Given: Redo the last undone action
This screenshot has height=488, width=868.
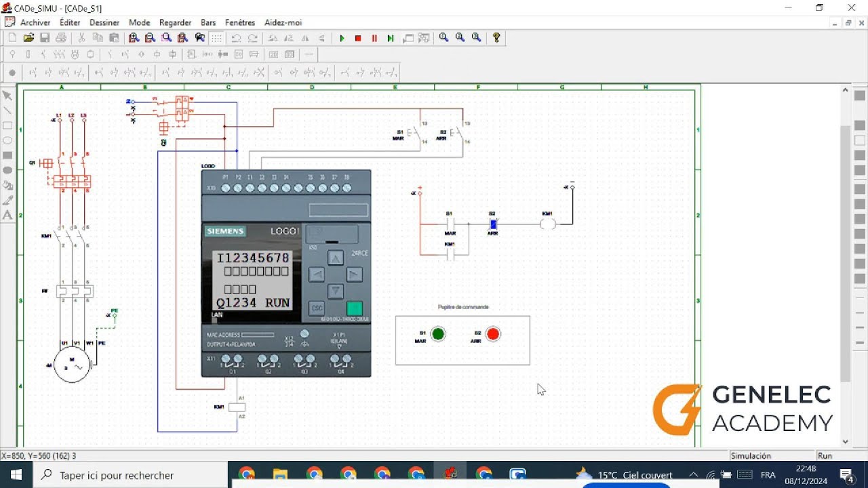Looking at the screenshot, I should point(252,38).
